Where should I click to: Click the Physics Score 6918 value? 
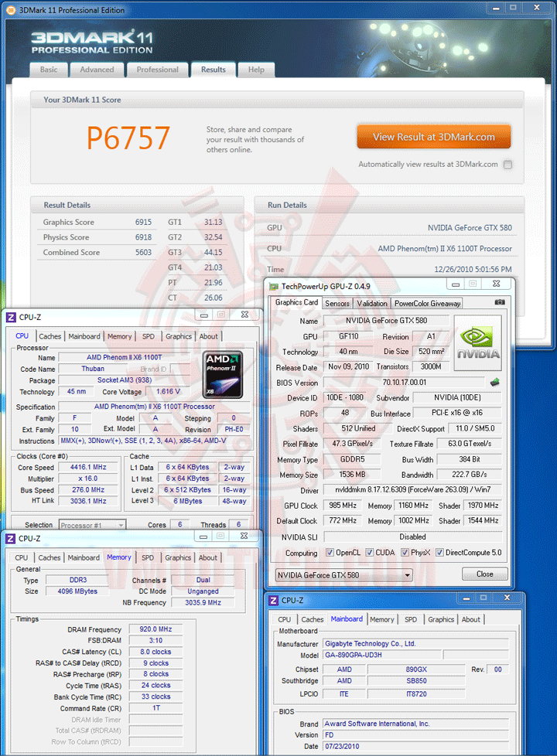tap(143, 237)
